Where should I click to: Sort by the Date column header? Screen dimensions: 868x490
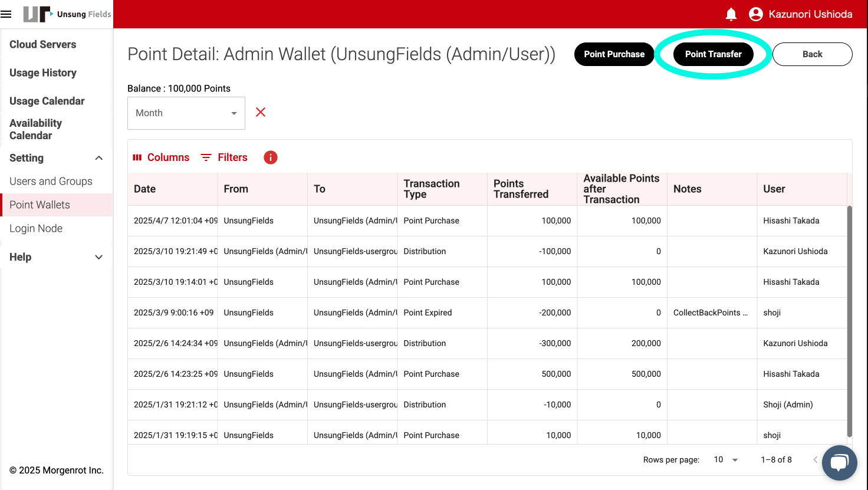click(145, 189)
